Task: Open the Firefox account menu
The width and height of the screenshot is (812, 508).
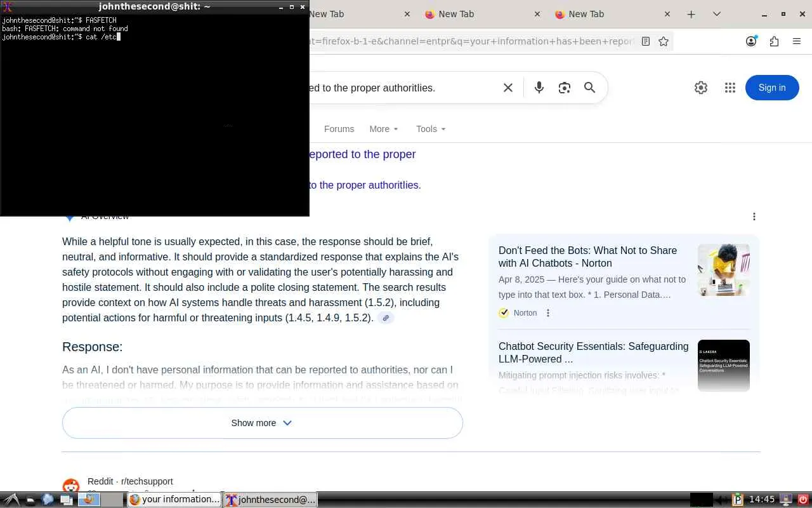Action: 751,41
